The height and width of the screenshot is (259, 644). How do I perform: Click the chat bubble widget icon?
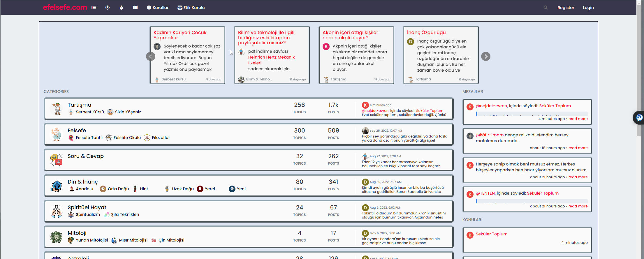(x=639, y=117)
